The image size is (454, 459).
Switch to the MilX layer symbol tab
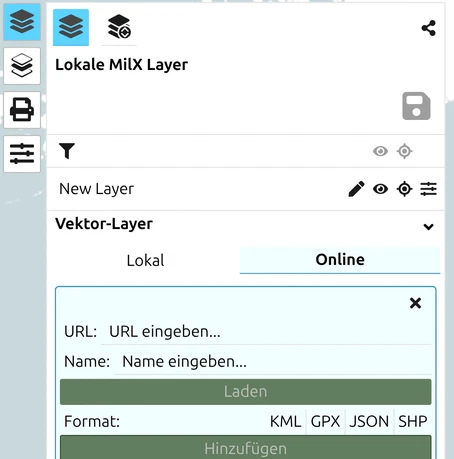point(119,27)
